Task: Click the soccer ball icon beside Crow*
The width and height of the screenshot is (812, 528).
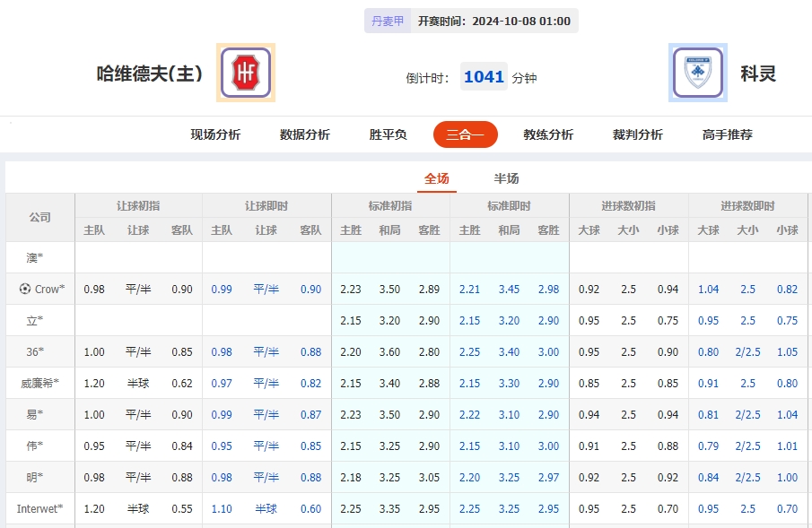Action: pos(27,289)
